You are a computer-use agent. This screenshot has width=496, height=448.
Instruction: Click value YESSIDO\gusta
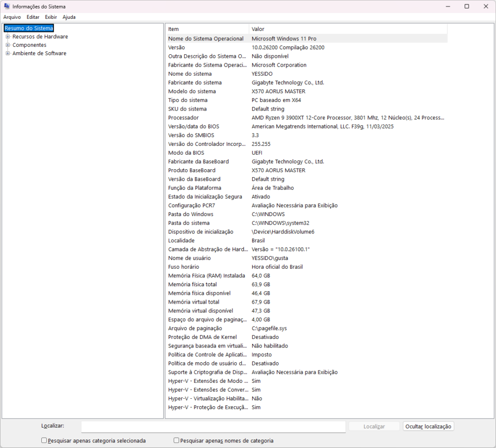(270, 258)
